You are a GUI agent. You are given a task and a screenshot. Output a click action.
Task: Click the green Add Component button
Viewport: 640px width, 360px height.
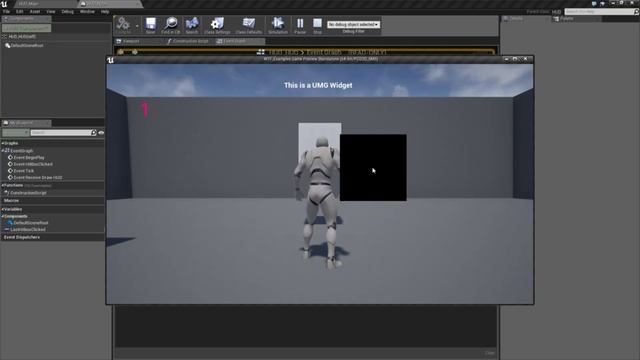coord(27,28)
